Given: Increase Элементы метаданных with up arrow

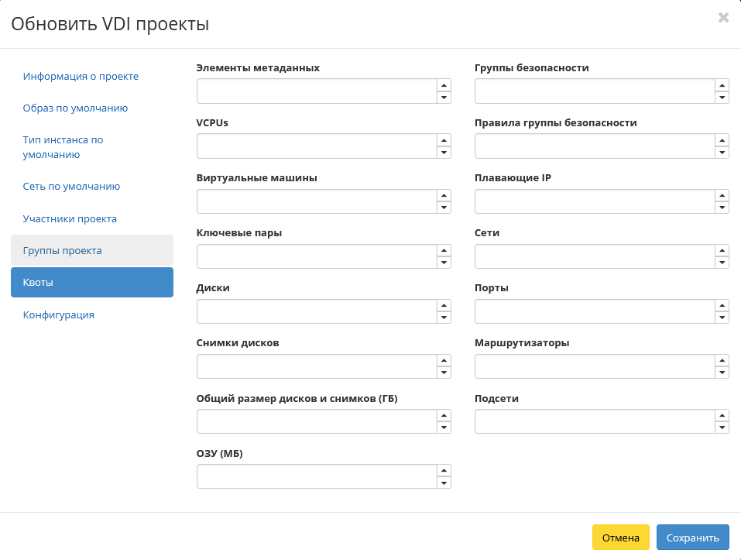Looking at the screenshot, I should (x=444, y=85).
